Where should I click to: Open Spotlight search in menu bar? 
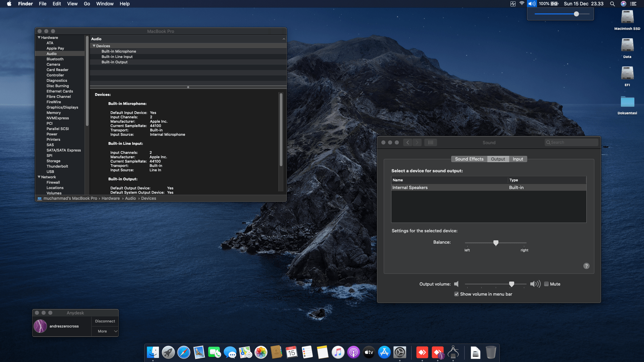(612, 4)
